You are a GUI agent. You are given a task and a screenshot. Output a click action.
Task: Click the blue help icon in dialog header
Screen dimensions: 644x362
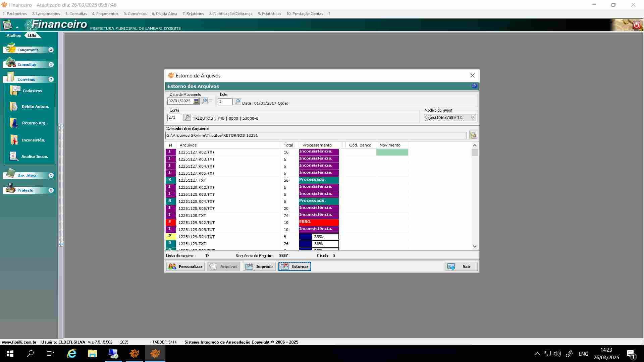pos(474,86)
